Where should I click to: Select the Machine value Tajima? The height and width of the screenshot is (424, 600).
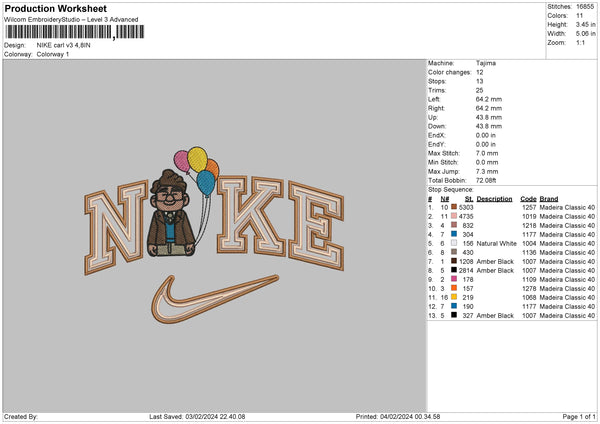(486, 63)
